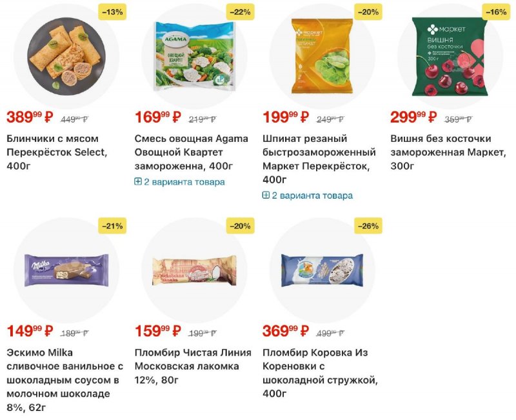This screenshot has height=420, width=516.
Task: Select the Вишня без косточки package image
Action: [450, 56]
